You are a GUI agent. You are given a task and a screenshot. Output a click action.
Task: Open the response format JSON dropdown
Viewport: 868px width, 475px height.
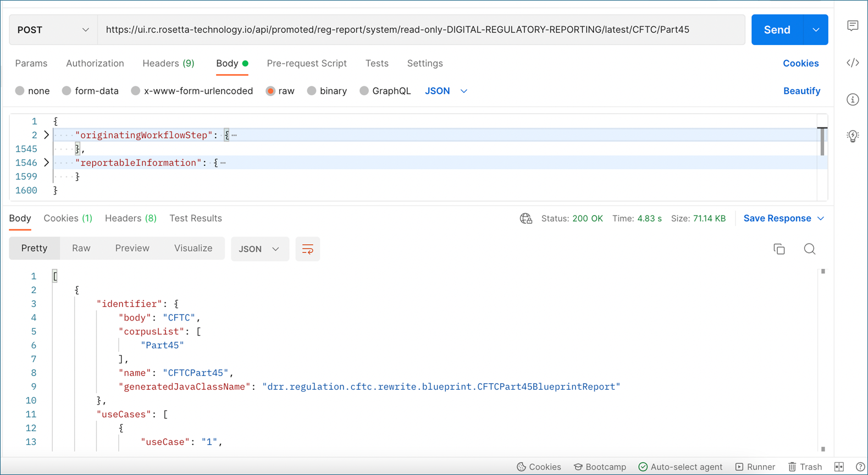coord(260,249)
